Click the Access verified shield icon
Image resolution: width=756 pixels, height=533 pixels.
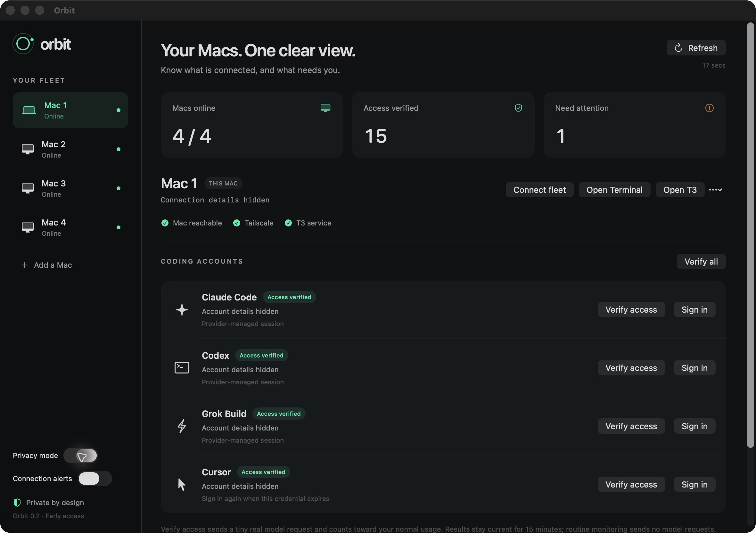518,108
